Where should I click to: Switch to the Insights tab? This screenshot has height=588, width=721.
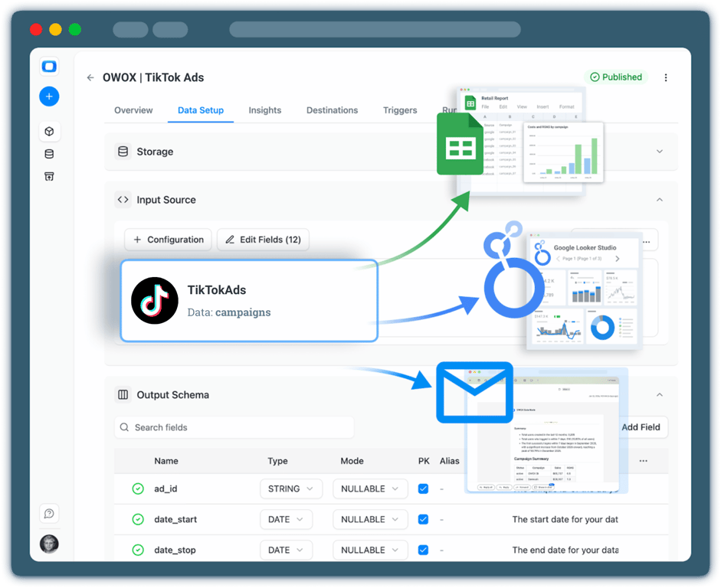(x=265, y=110)
